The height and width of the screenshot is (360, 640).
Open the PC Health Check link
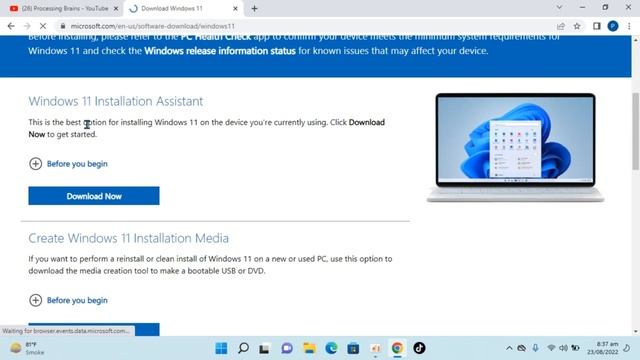click(216, 37)
